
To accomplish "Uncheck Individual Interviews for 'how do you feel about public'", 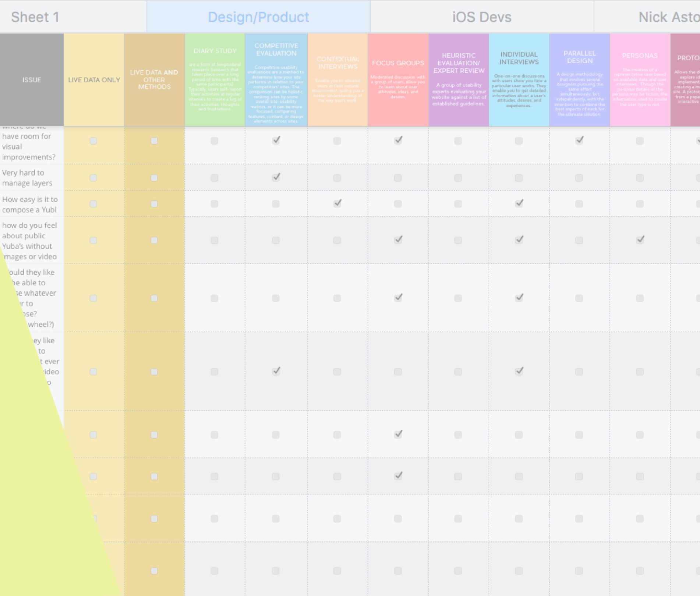I will pos(519,240).
